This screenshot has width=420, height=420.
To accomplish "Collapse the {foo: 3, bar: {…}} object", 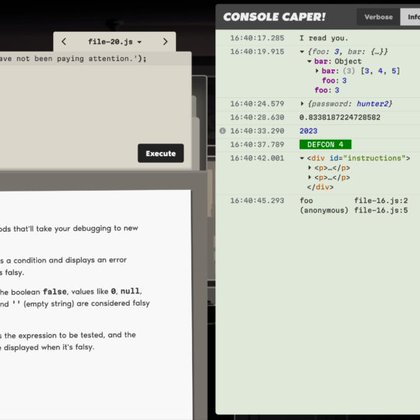I will click(x=302, y=52).
